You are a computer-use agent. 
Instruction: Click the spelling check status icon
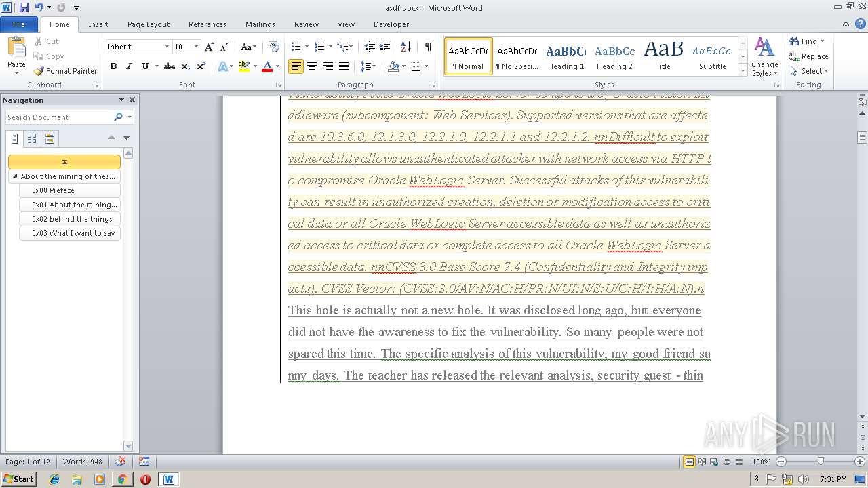[121, 462]
